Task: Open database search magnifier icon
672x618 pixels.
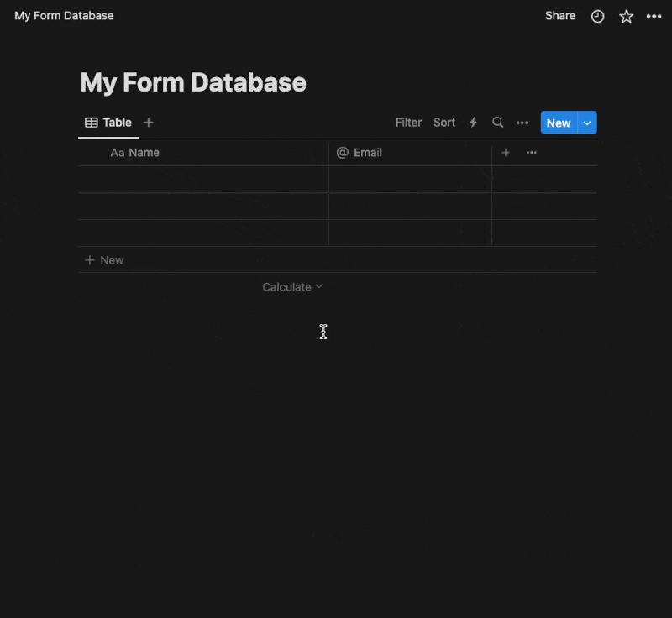Action: pos(498,123)
